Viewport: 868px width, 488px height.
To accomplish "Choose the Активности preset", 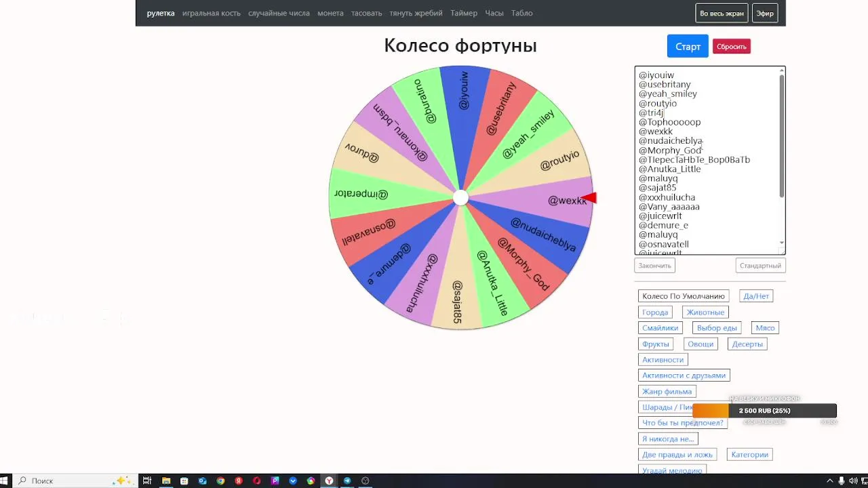I will [x=663, y=360].
